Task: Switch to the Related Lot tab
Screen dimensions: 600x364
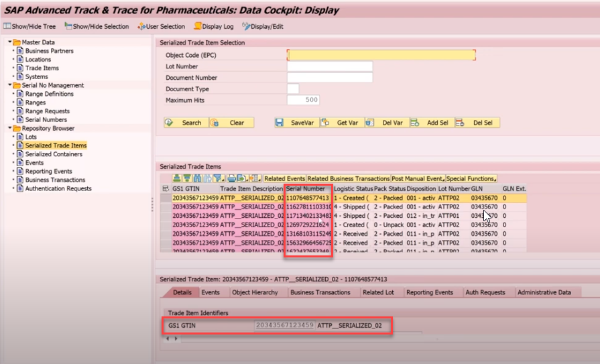Action: 378,292
